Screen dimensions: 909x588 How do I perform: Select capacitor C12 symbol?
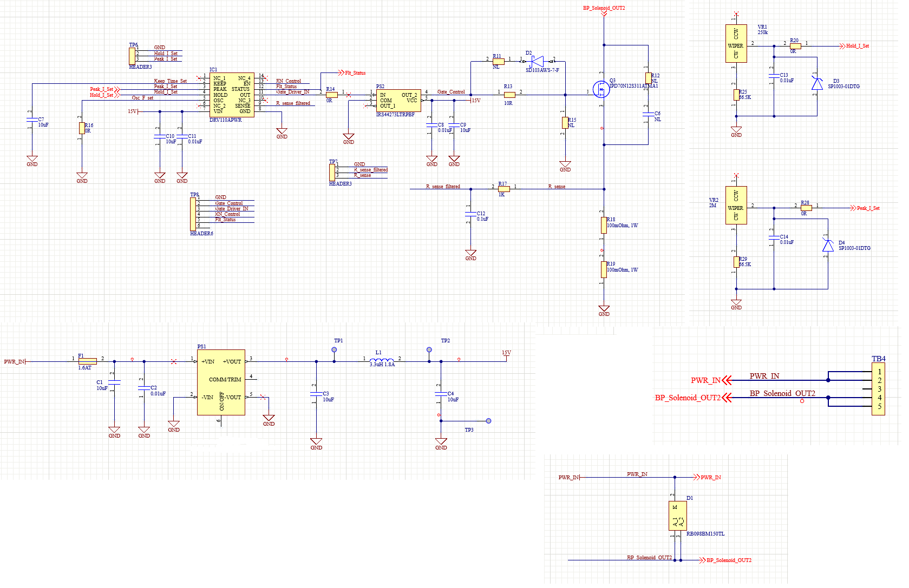click(471, 214)
